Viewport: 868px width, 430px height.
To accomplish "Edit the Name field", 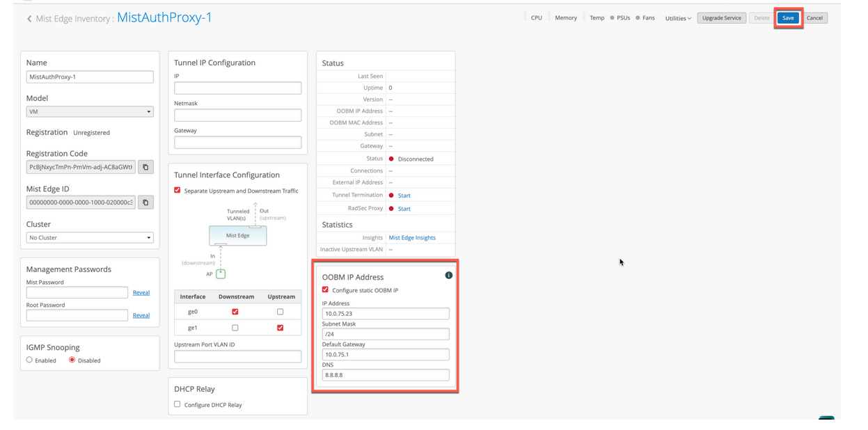I will [x=90, y=77].
